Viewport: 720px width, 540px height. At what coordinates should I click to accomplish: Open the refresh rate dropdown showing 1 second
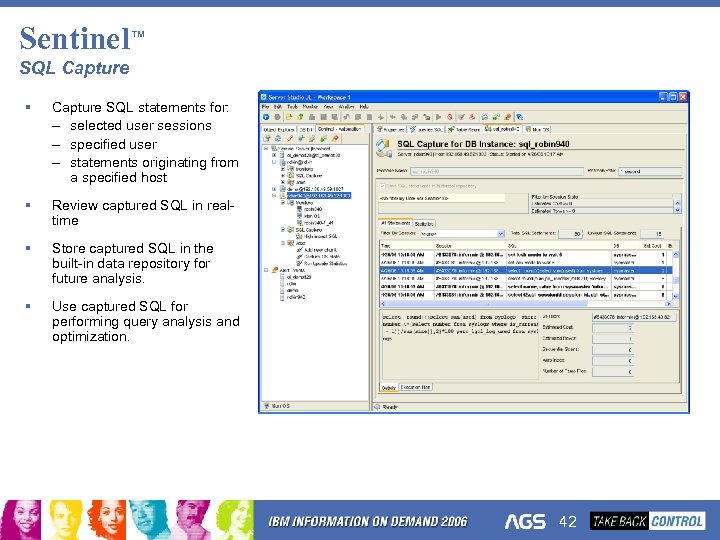[650, 171]
